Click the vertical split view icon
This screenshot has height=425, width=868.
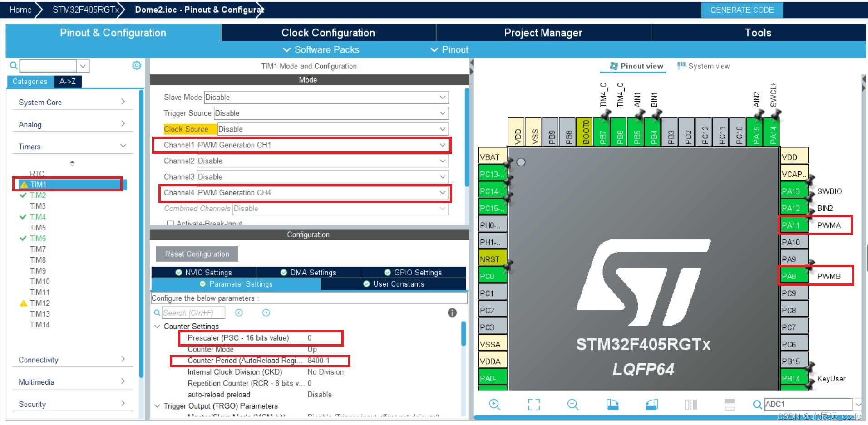(x=690, y=404)
